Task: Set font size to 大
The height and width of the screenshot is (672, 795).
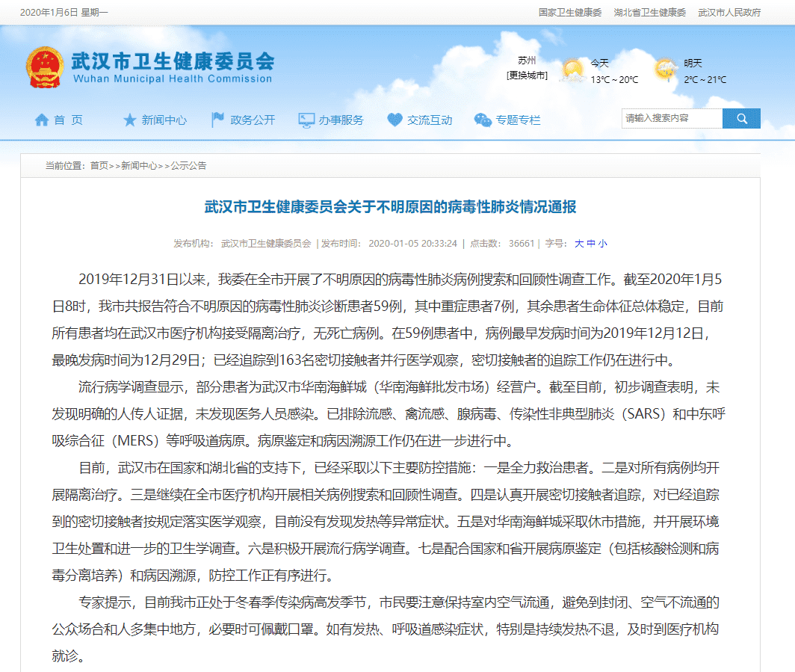Action: (579, 244)
